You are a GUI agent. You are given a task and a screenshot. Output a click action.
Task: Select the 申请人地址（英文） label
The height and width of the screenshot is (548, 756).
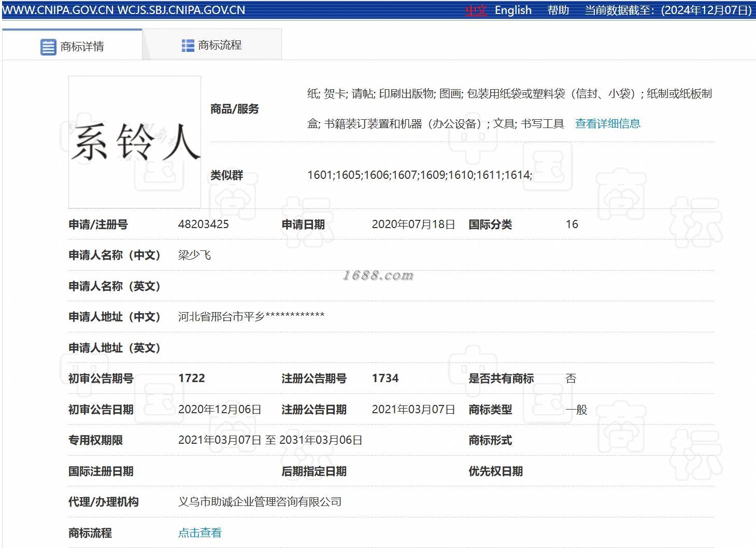tap(115, 348)
